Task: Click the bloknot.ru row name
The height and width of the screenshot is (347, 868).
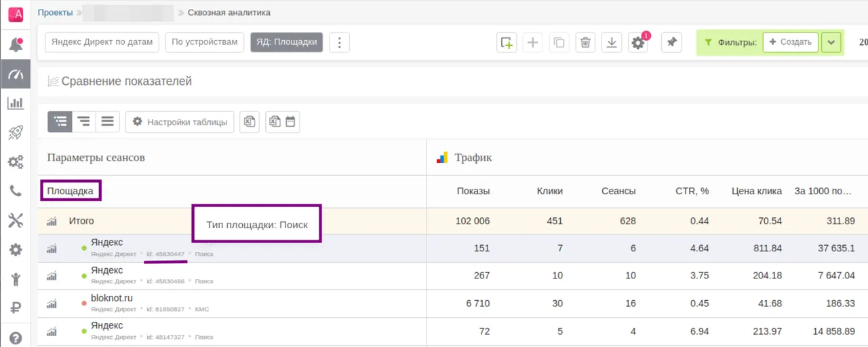Action: point(112,298)
